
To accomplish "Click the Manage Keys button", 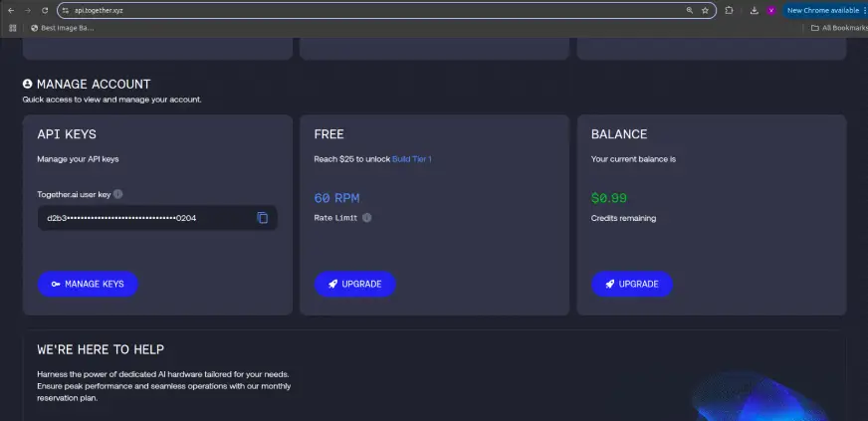I will click(88, 284).
